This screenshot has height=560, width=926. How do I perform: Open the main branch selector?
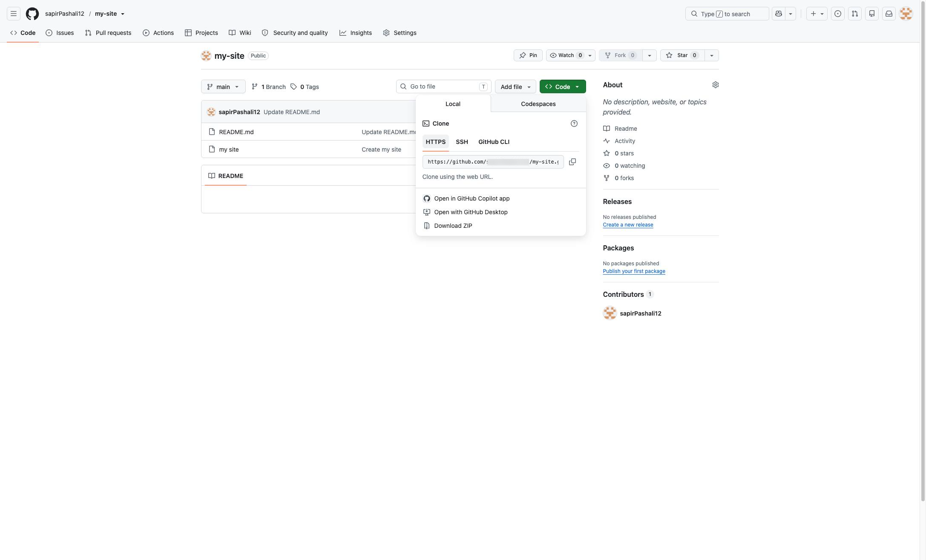(x=223, y=86)
